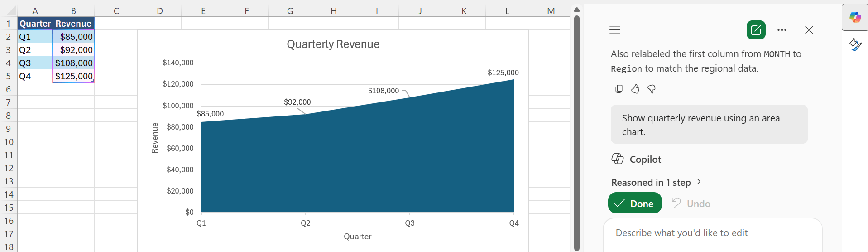
Task: Open the more options ellipsis in the Copilot pane
Action: point(782,30)
